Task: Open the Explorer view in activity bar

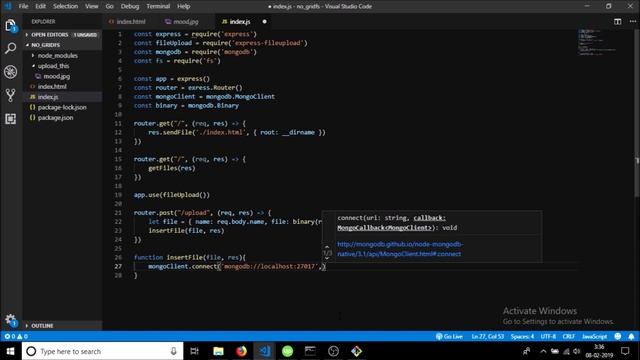Action: [x=11, y=26]
